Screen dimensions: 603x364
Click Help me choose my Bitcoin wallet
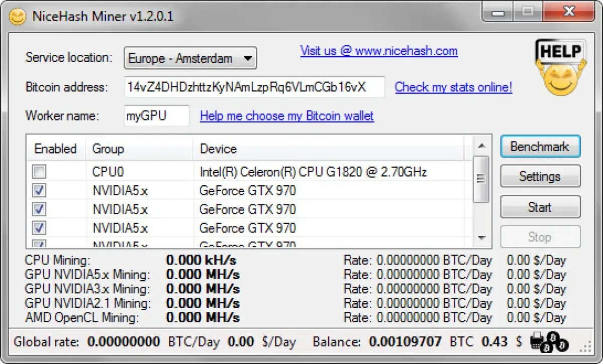287,116
